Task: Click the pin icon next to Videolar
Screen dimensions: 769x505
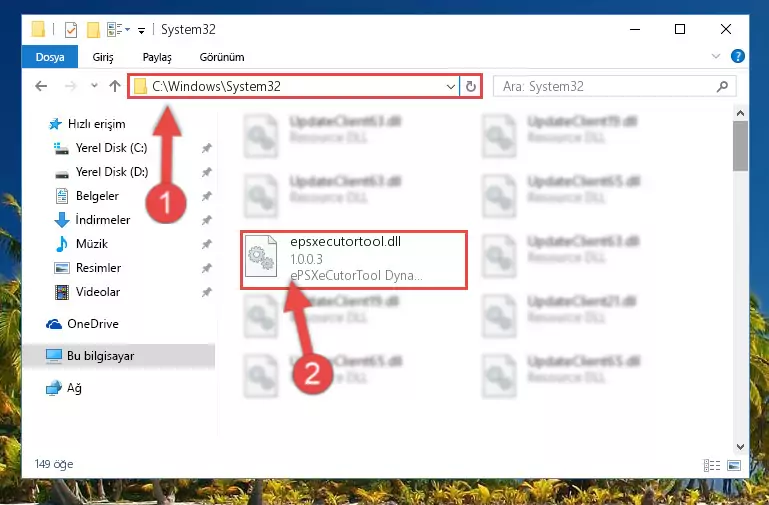Action: click(206, 292)
